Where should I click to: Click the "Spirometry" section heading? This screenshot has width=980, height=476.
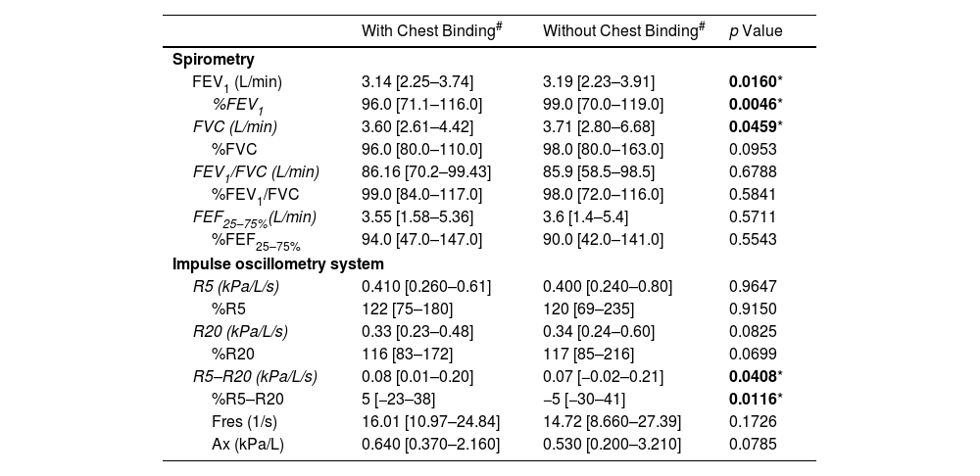(x=214, y=60)
